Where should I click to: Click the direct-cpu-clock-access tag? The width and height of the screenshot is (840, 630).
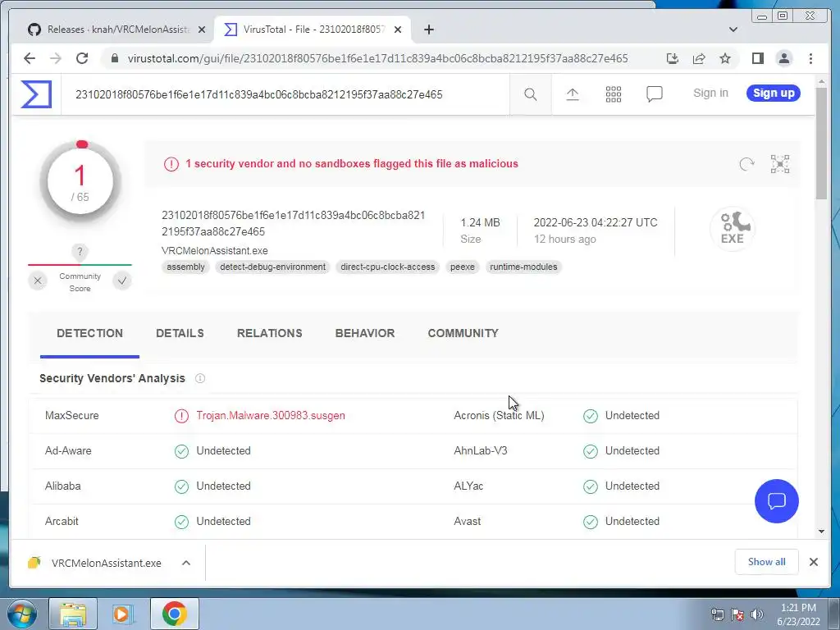(x=388, y=267)
